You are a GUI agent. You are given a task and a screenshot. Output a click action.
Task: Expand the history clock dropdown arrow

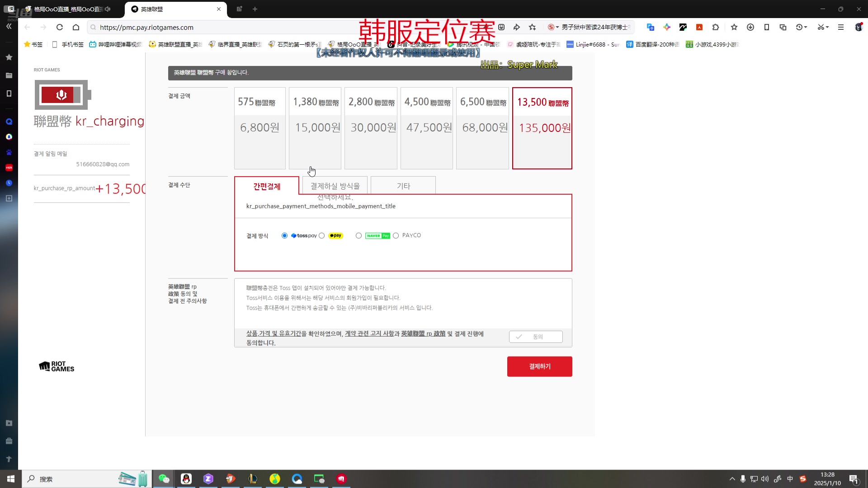click(x=806, y=27)
